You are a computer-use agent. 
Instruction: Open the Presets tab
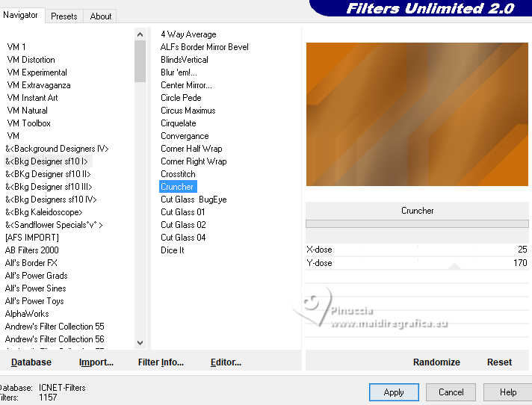coord(64,16)
